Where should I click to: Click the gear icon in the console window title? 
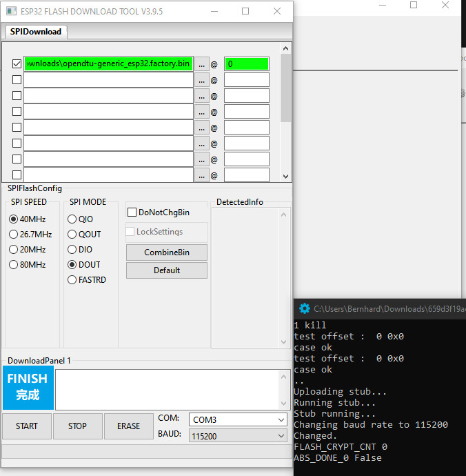tap(305, 309)
